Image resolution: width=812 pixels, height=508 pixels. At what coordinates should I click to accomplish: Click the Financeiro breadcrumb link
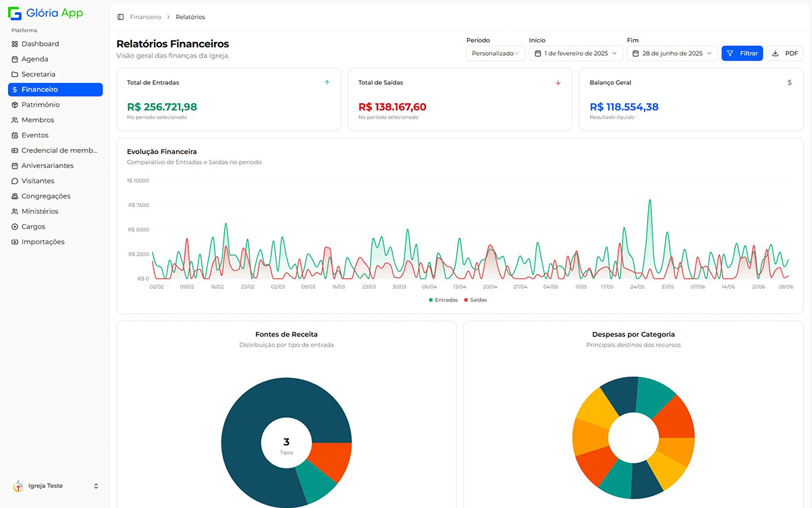coord(145,17)
